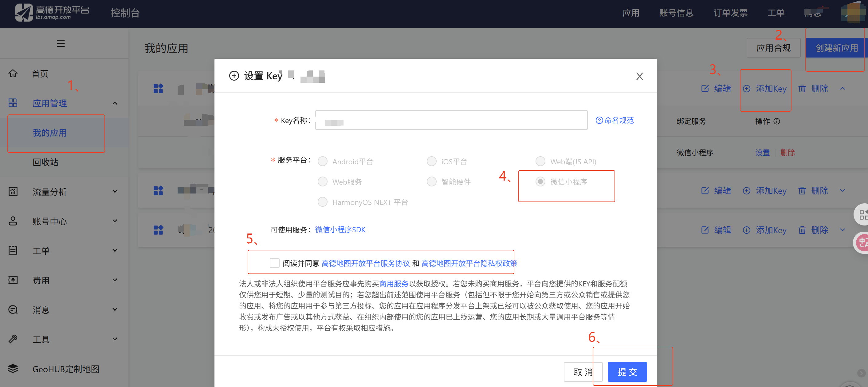Collapse the 应用管理 sidebar section
868x387 pixels.
pyautogui.click(x=115, y=103)
